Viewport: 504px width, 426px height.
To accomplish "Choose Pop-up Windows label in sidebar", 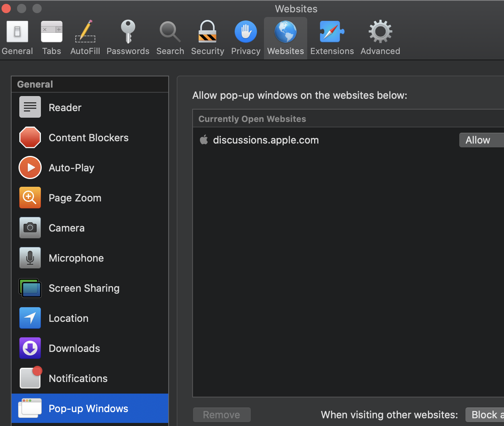I will 89,409.
